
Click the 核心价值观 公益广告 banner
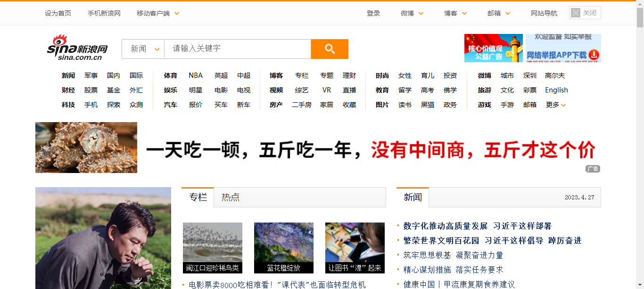pos(494,48)
